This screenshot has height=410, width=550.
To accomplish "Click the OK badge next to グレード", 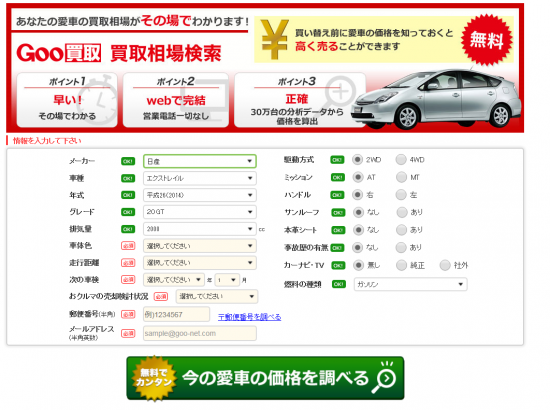I will tap(128, 212).
